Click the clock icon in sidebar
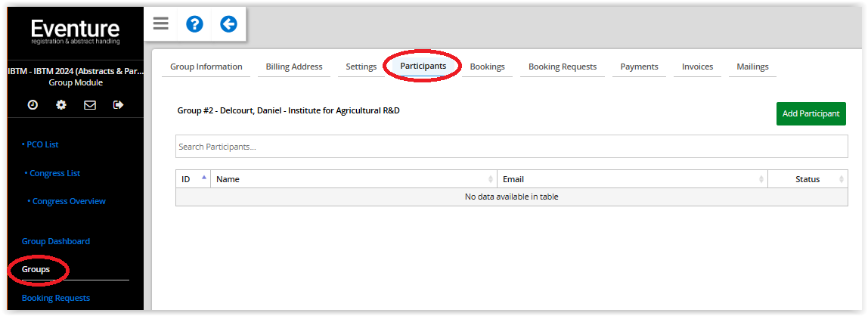This screenshot has width=868, height=316. [x=33, y=104]
